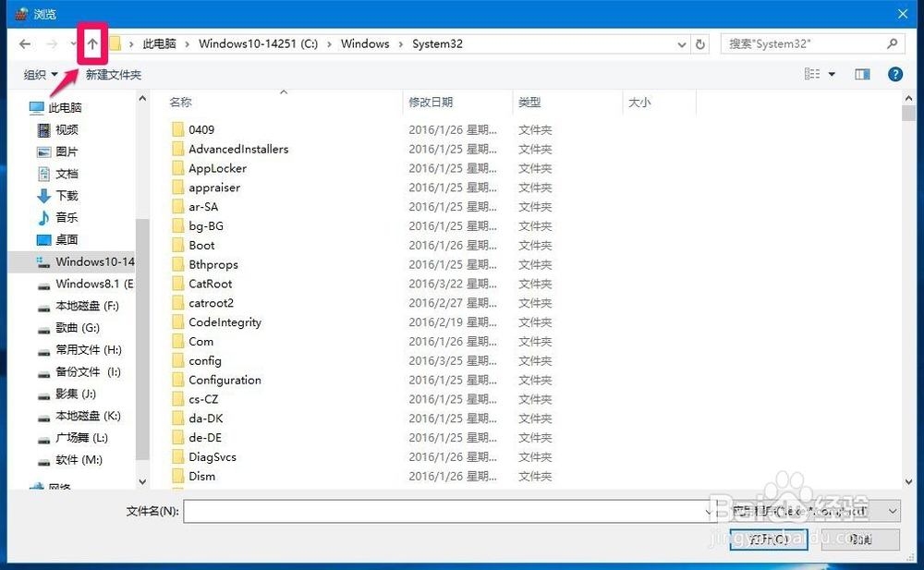Screen dimensions: 924x570
Task: Open help with the question mark icon
Action: (x=894, y=74)
